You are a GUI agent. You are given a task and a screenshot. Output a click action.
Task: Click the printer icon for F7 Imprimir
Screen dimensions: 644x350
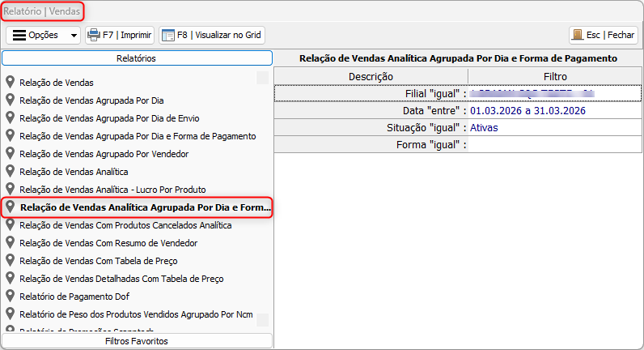point(94,36)
